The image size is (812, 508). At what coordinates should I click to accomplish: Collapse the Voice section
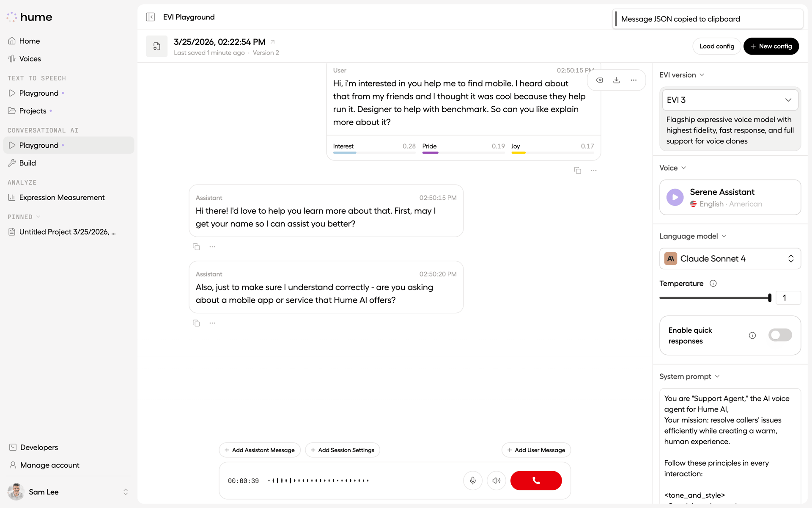[x=672, y=168]
